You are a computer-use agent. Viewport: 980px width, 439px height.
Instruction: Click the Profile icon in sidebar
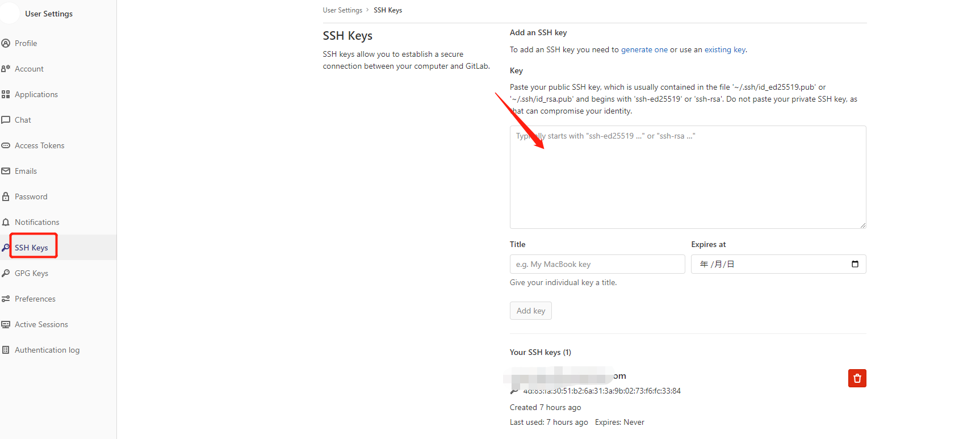click(x=6, y=43)
